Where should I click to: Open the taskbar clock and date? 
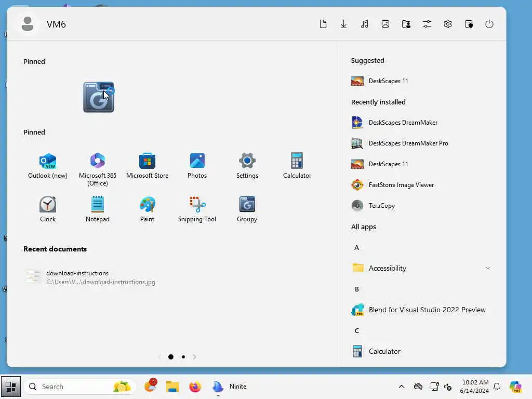point(475,387)
